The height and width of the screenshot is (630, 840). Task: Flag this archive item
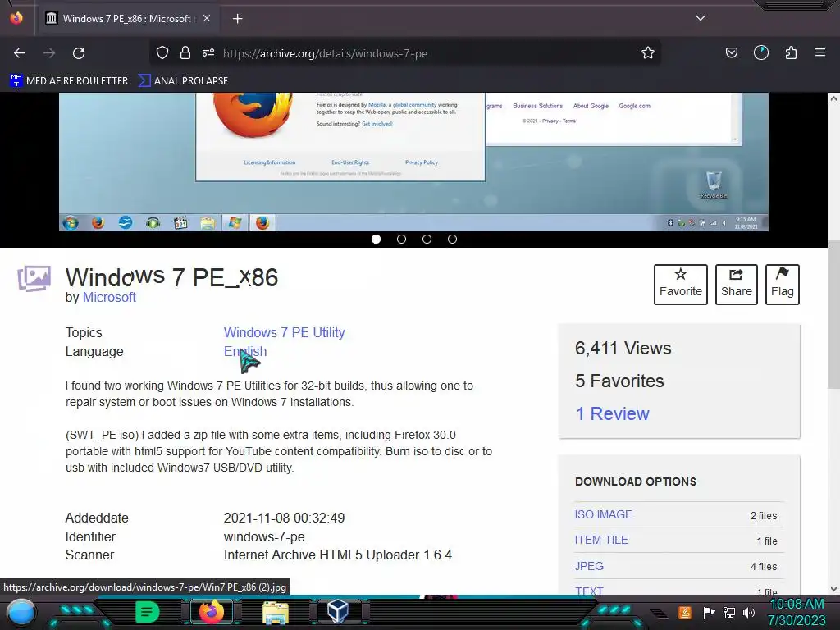pyautogui.click(x=782, y=285)
